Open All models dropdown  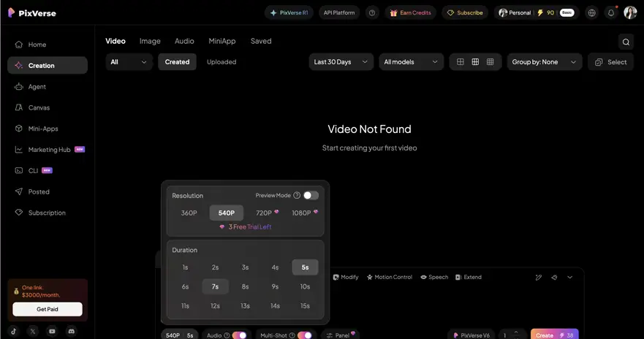pos(411,62)
